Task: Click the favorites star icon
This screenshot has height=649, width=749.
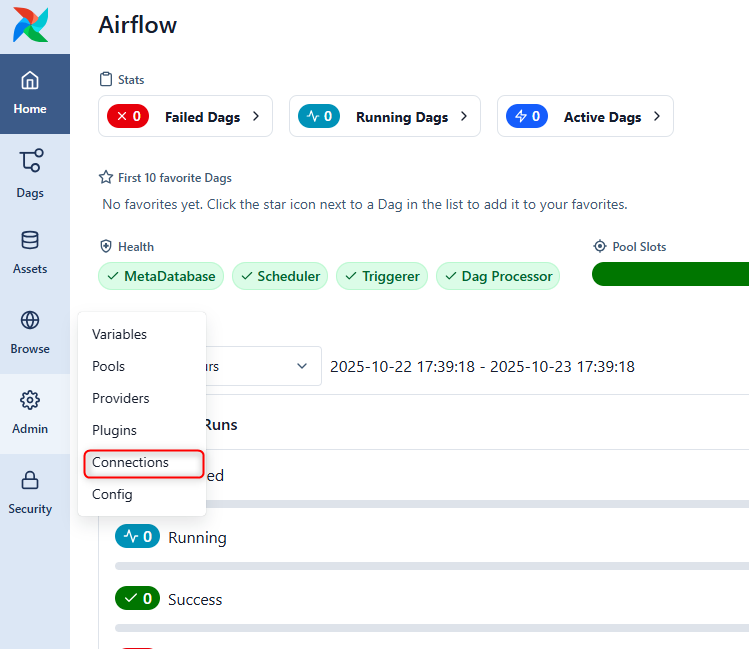Action: (x=106, y=178)
